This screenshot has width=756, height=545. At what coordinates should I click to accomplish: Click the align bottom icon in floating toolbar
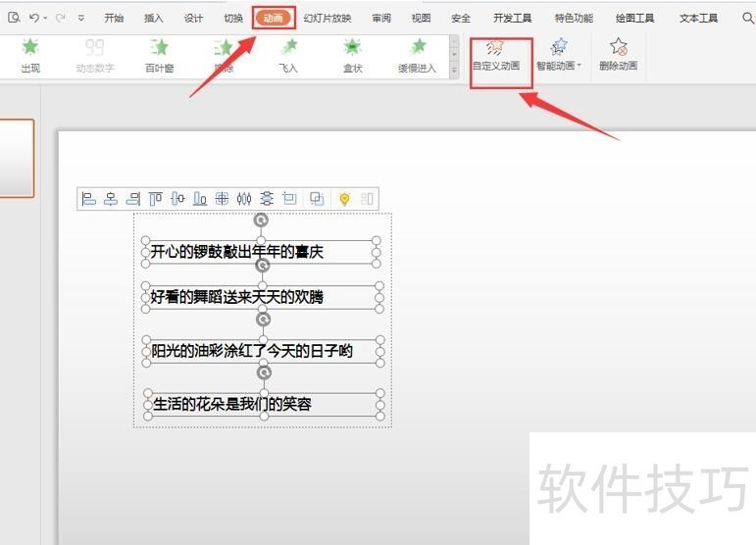point(200,199)
